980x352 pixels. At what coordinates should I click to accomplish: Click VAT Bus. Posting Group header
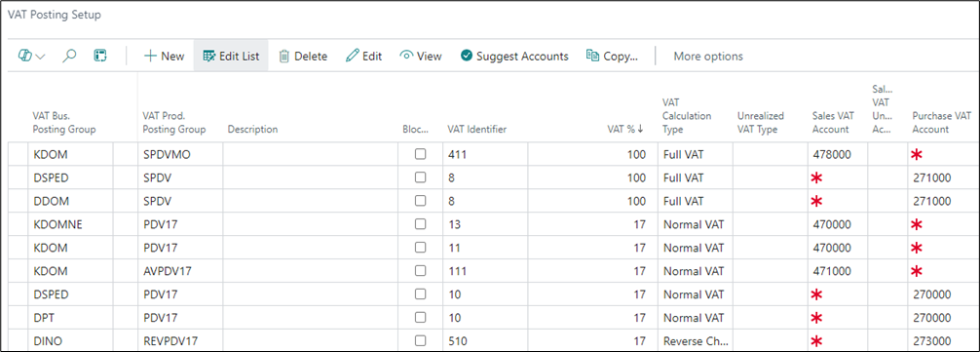[64, 123]
